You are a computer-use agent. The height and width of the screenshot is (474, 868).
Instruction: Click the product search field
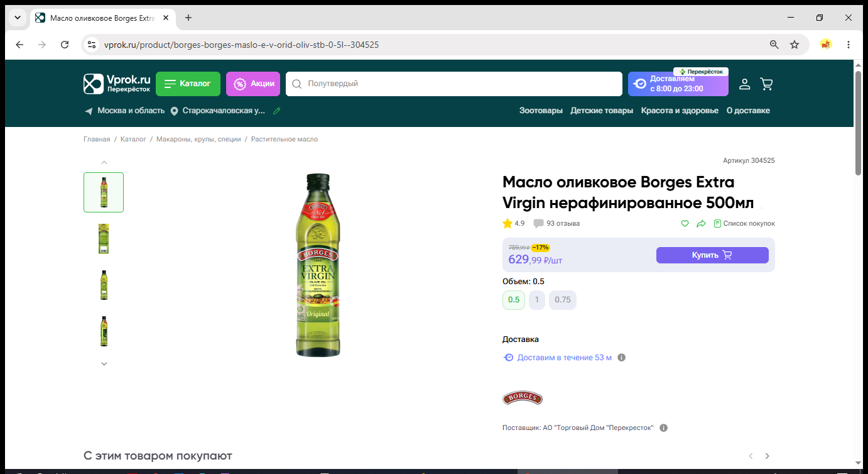tap(453, 84)
